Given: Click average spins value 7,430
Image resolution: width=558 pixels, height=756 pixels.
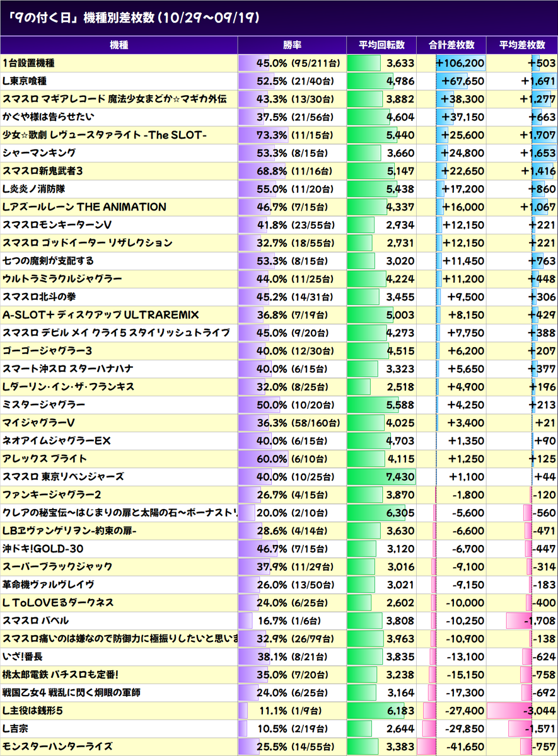Looking at the screenshot, I should click(381, 476).
